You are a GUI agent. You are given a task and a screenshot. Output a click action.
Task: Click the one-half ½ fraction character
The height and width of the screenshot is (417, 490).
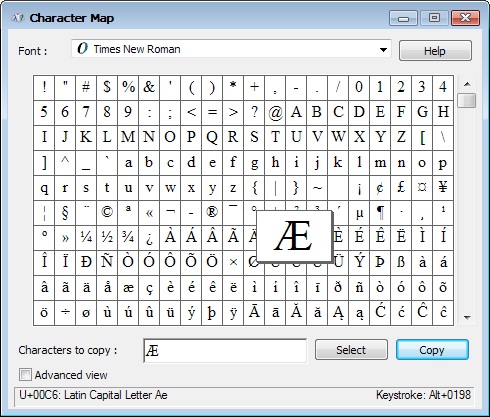click(x=107, y=238)
